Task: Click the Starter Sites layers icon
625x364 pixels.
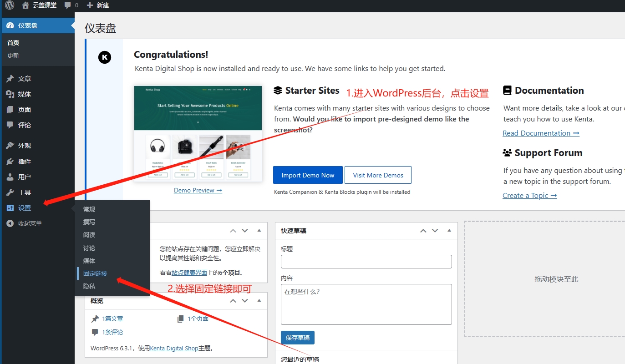Action: pyautogui.click(x=278, y=91)
